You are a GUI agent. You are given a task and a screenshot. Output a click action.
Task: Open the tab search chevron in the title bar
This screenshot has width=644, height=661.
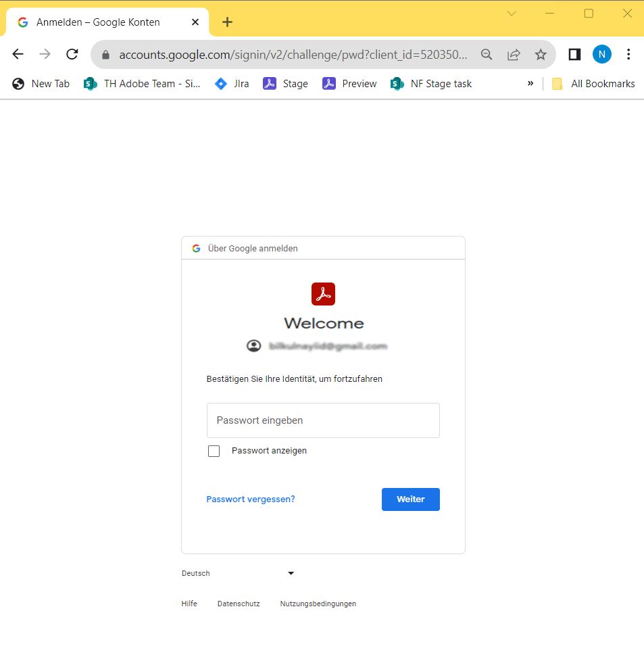click(x=512, y=13)
